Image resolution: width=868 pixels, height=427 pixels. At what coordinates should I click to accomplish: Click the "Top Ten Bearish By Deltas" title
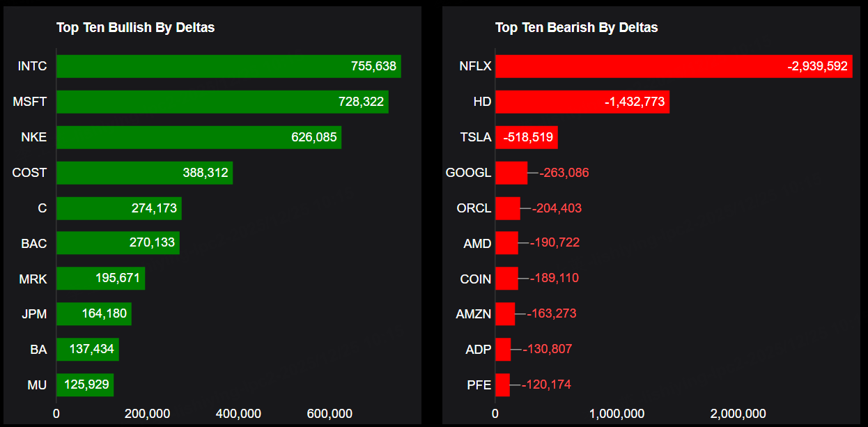(x=576, y=28)
